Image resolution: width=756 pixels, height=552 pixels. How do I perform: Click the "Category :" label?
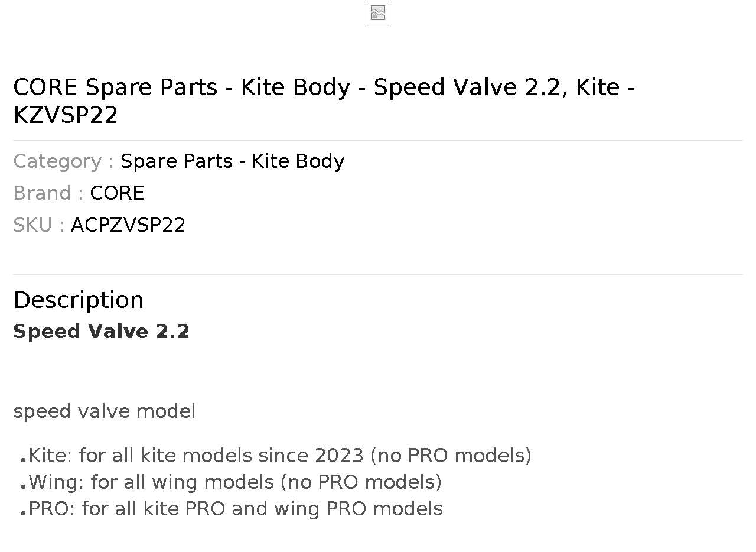63,161
